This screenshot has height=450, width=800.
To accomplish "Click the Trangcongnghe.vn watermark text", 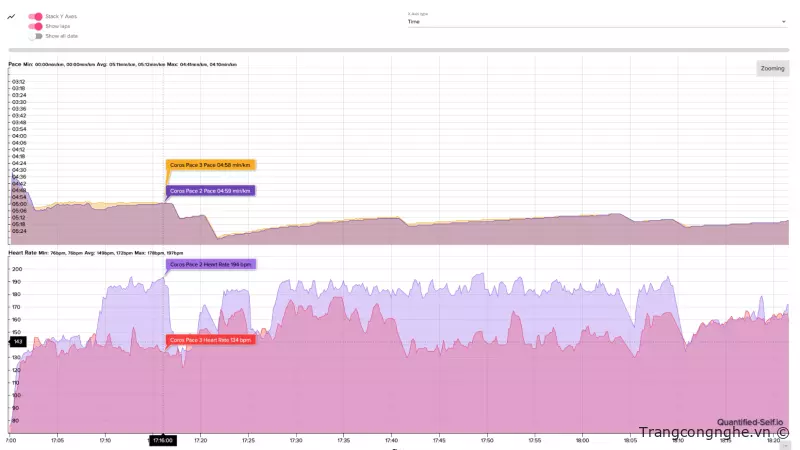I will pos(705,434).
